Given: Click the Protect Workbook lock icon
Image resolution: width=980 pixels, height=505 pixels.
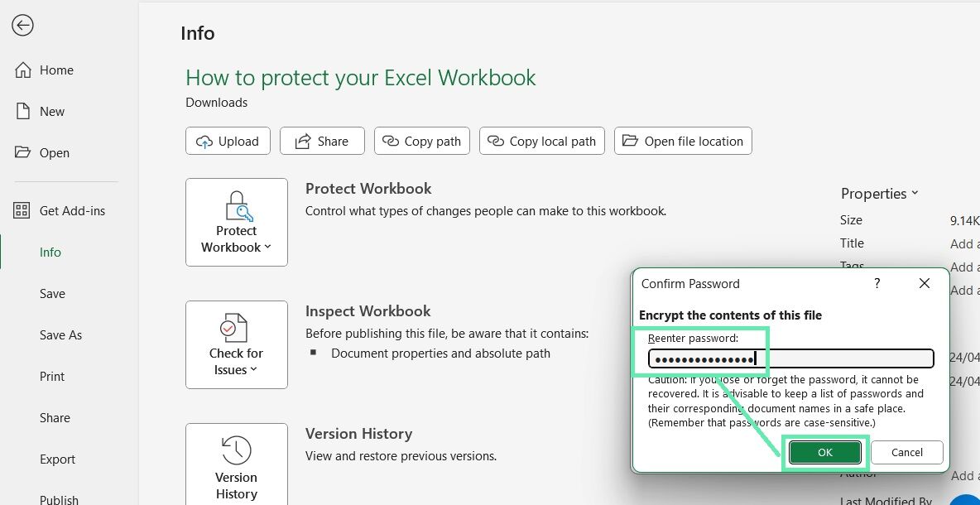Looking at the screenshot, I should (x=238, y=206).
